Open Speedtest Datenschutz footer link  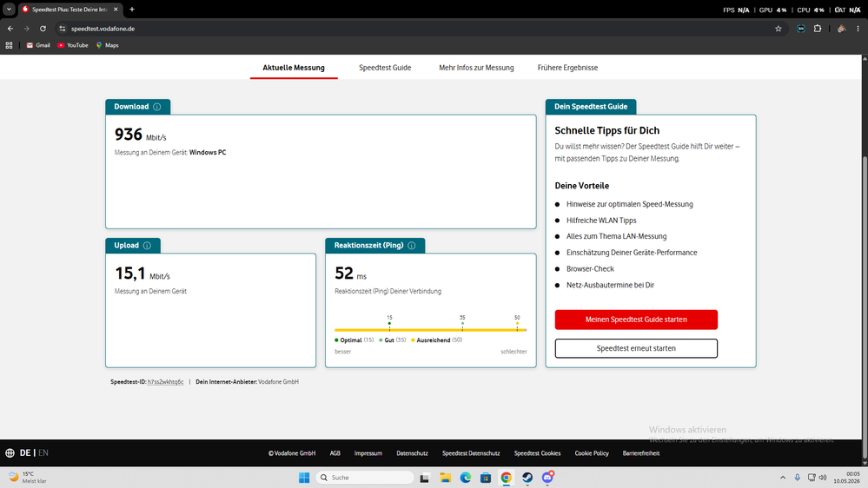[471, 453]
